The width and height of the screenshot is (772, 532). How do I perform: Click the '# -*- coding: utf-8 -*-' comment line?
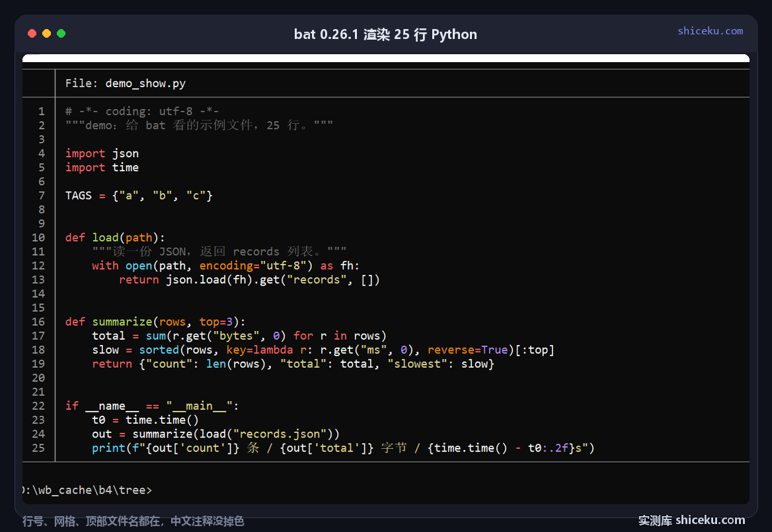(x=142, y=111)
